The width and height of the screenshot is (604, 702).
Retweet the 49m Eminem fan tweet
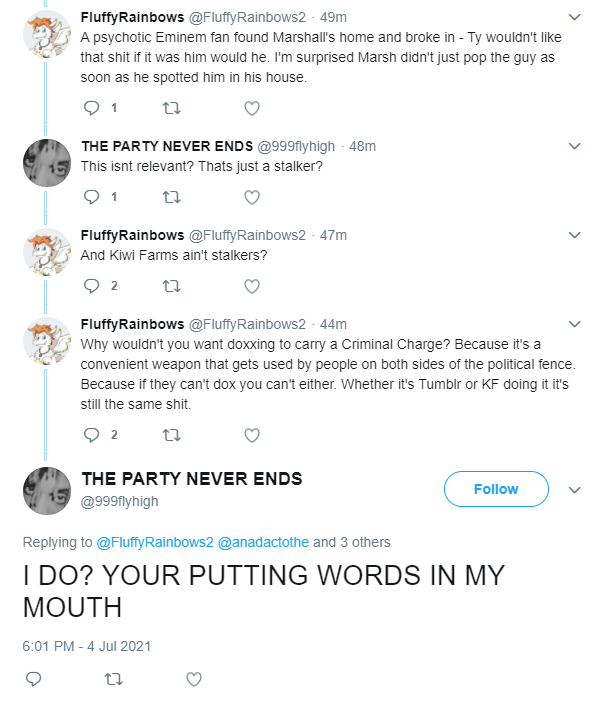(171, 108)
